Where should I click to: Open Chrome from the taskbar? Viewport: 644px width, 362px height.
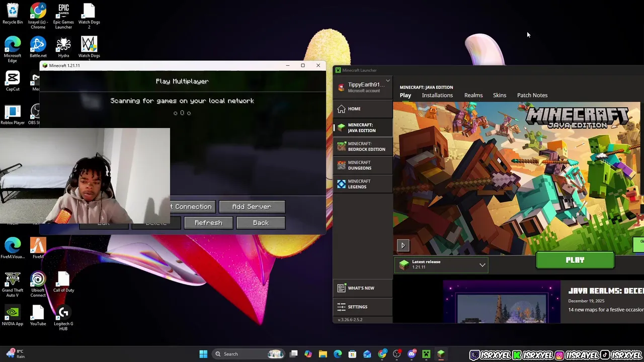point(382,354)
